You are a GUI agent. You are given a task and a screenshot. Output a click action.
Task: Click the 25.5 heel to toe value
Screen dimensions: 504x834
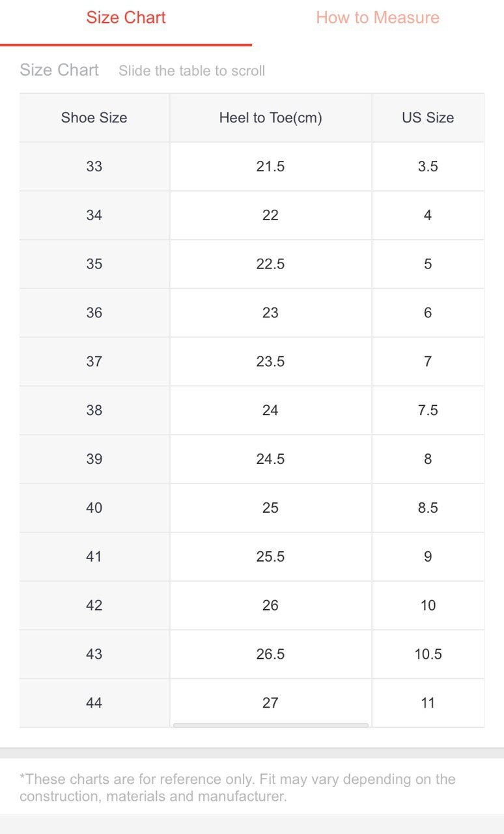click(x=270, y=556)
